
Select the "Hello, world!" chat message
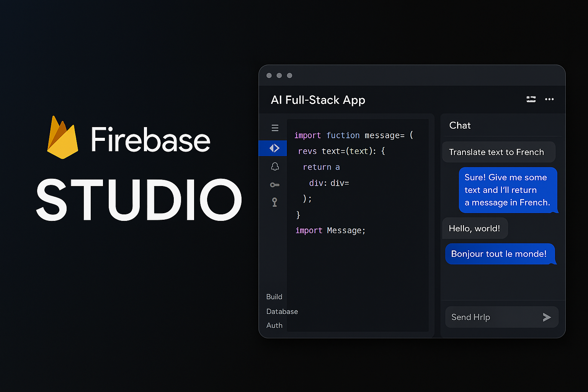[475, 229]
